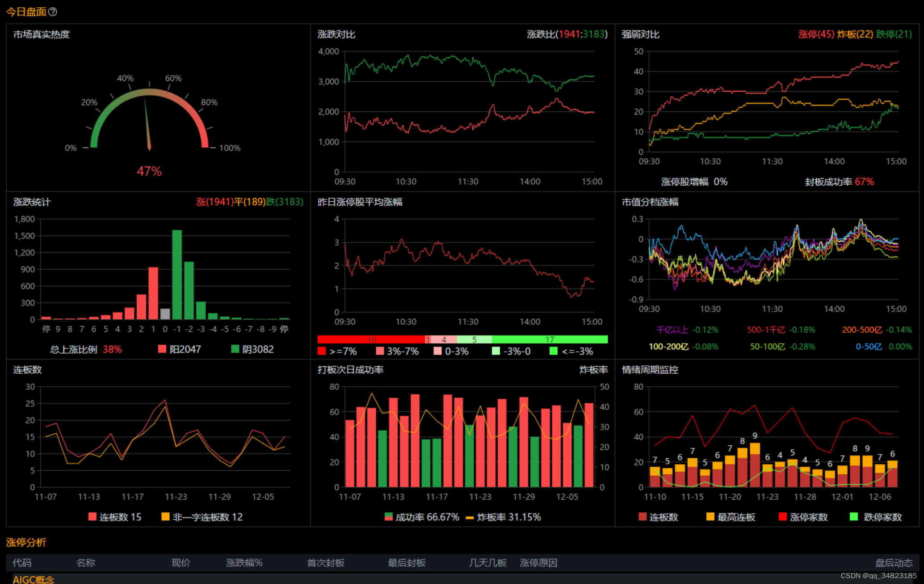Click the 3%-7% pink color swatch
The height and width of the screenshot is (584, 924).
(x=380, y=351)
